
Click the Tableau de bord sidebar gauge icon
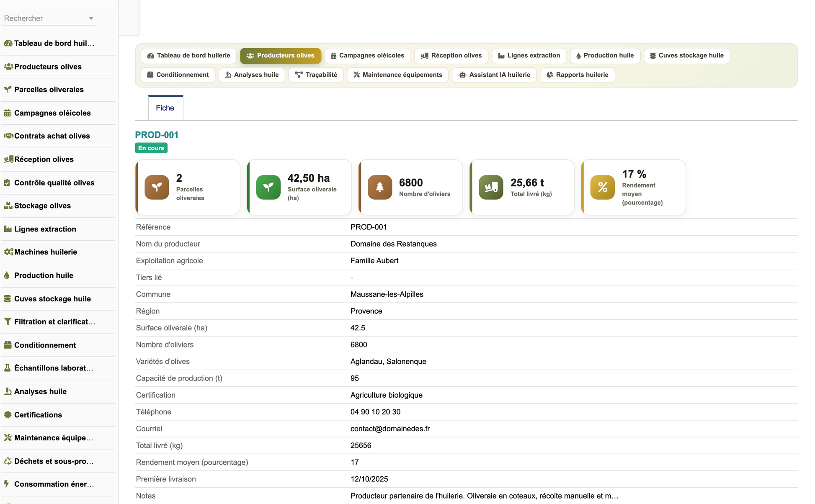[x=8, y=43]
